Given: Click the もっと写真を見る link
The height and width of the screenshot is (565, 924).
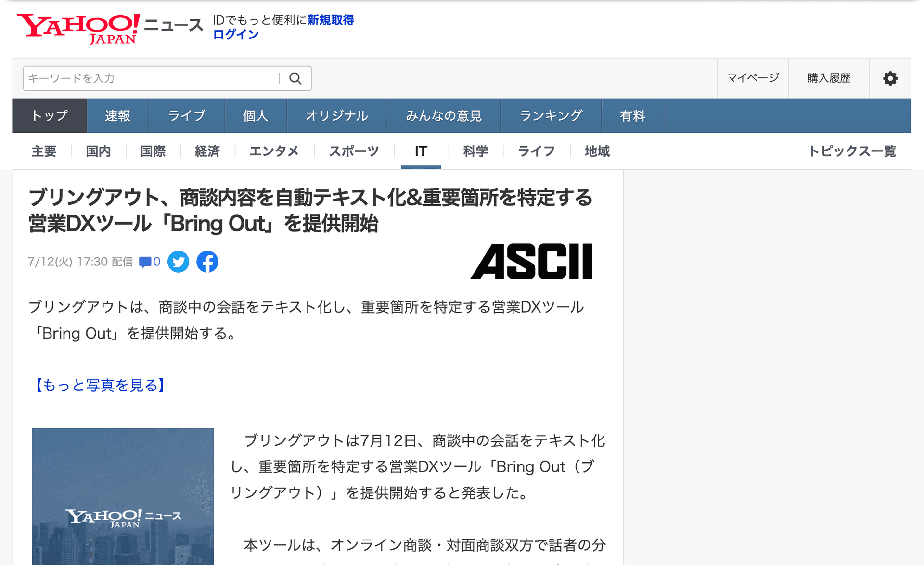Looking at the screenshot, I should (100, 385).
